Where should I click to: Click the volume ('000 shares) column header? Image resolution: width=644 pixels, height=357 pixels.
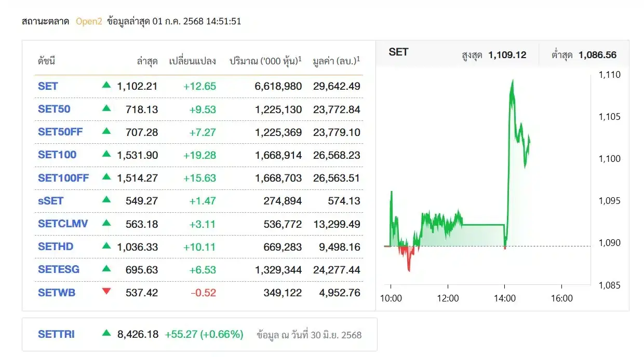coord(265,61)
